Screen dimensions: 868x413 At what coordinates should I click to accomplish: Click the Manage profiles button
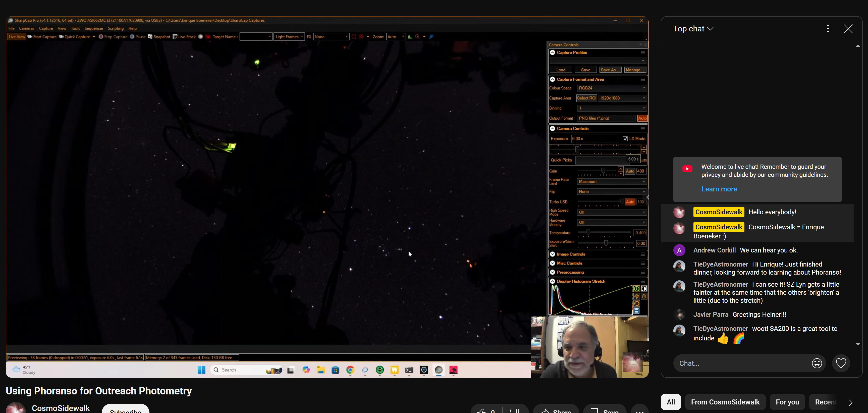pos(635,70)
